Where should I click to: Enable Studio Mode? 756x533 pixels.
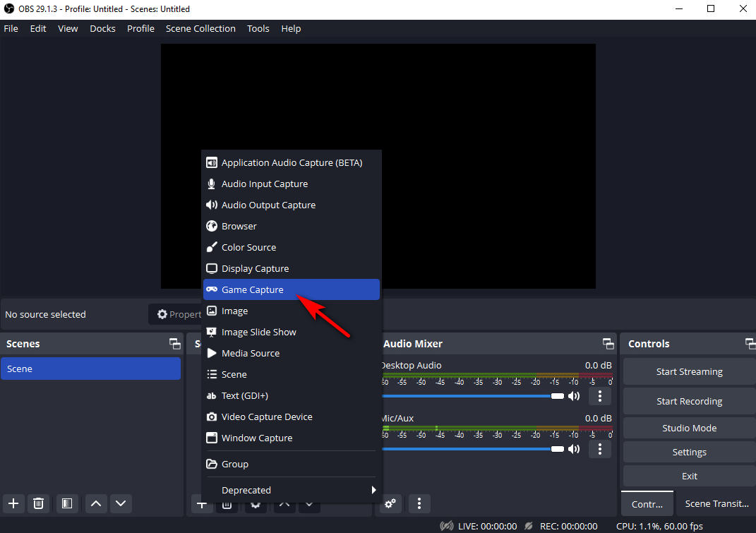[x=690, y=428]
